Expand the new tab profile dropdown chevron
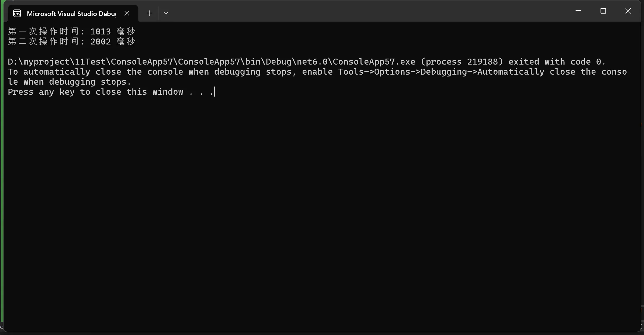 coord(166,13)
